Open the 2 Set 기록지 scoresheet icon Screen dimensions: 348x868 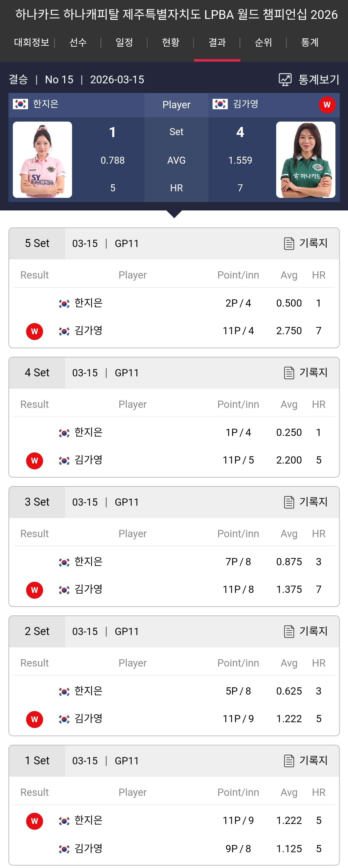[x=289, y=631]
